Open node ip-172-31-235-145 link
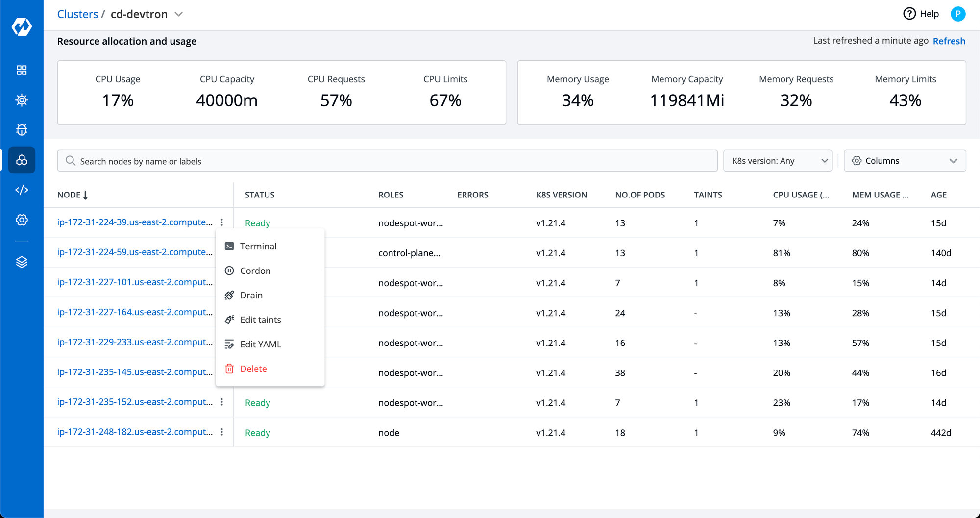 pyautogui.click(x=135, y=371)
